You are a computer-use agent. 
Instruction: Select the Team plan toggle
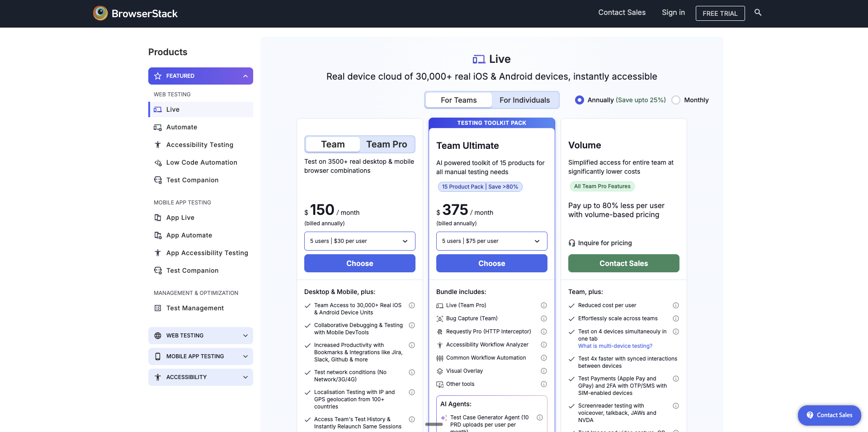pyautogui.click(x=333, y=144)
